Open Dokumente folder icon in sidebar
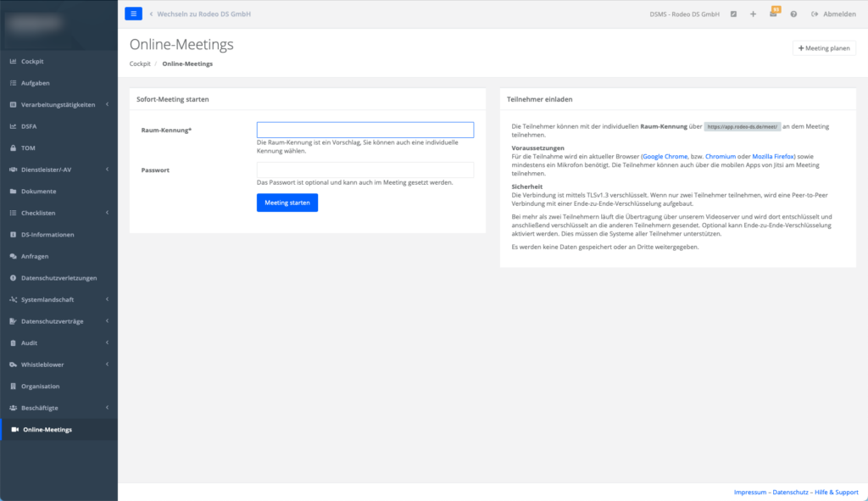Screen dimensions: 868x501 [x=38, y=191]
